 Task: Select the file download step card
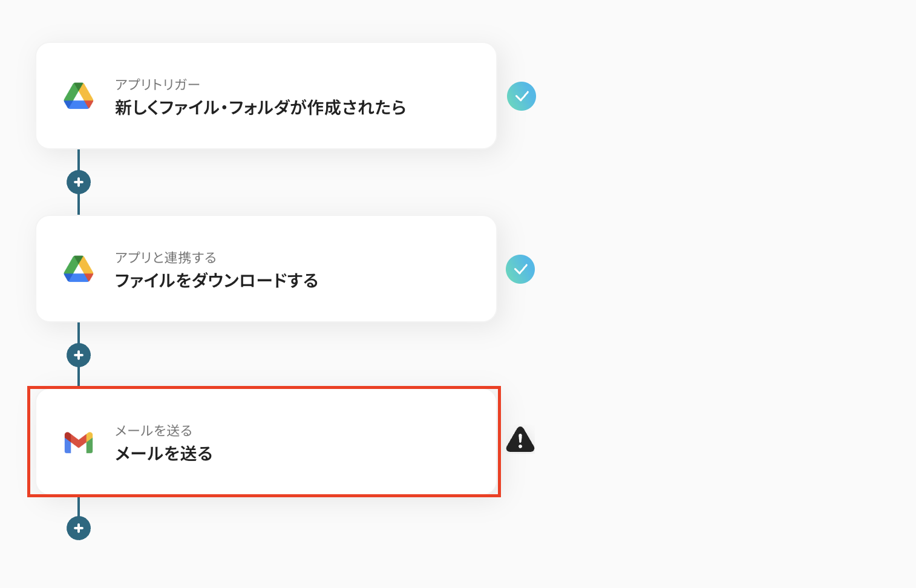[266, 269]
